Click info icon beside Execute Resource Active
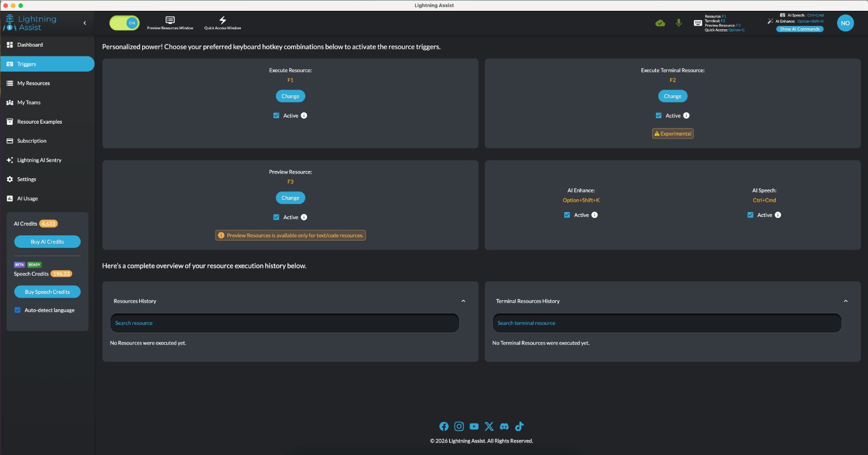868x455 pixels. [304, 116]
